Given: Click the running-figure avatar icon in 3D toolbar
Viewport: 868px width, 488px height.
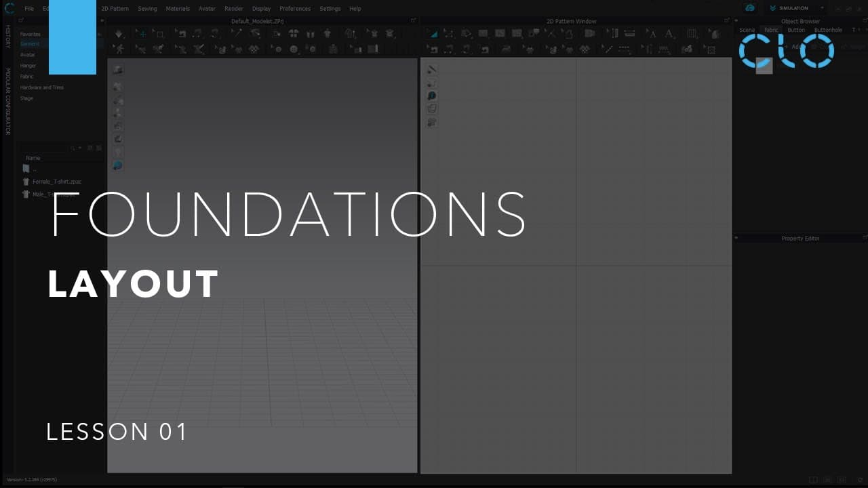Looking at the screenshot, I should 119,49.
